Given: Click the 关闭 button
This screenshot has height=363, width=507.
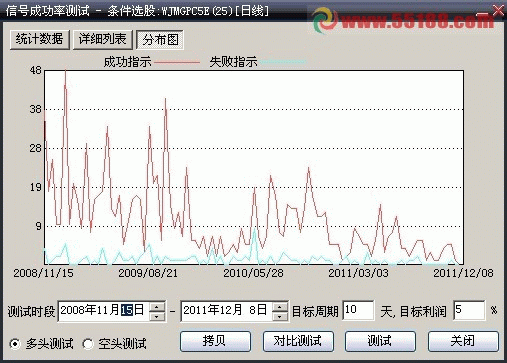Looking at the screenshot, I should point(463,341).
